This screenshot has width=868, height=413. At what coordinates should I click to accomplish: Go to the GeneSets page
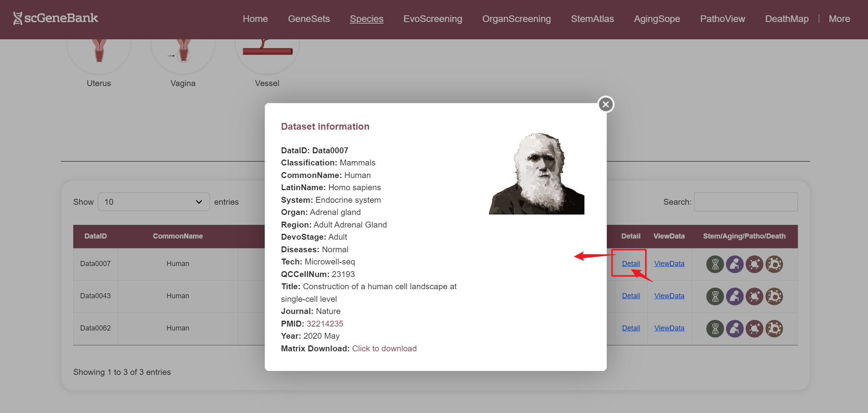[309, 19]
